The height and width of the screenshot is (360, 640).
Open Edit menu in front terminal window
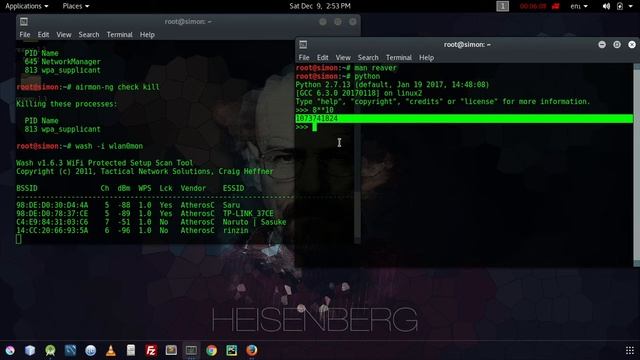pos(322,58)
